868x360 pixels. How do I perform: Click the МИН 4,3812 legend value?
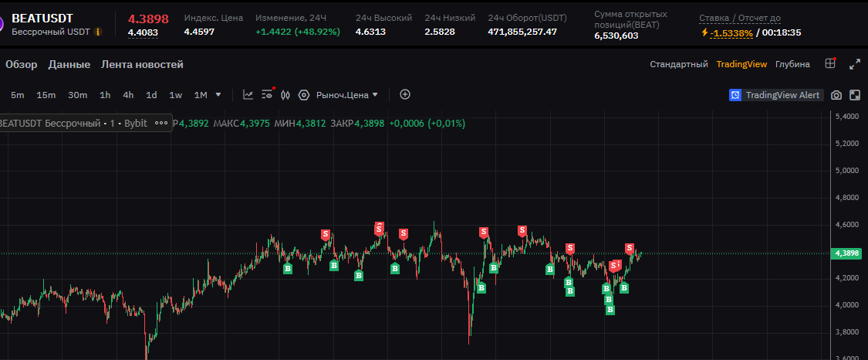(x=300, y=123)
